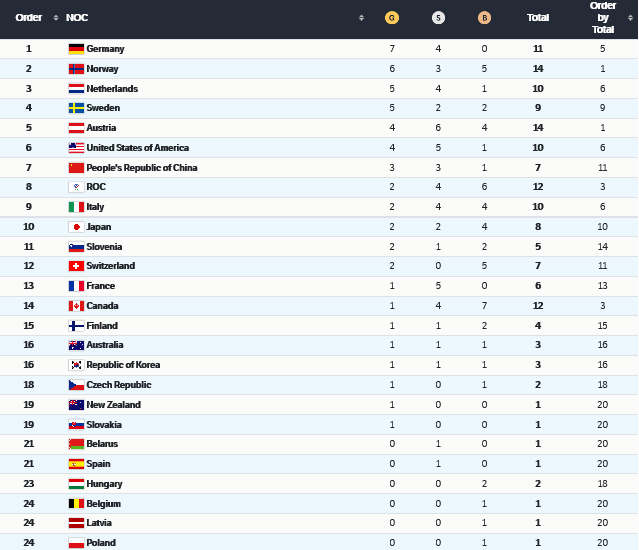Click the Switzerland flag icon
This screenshot has height=550, width=639.
(76, 266)
